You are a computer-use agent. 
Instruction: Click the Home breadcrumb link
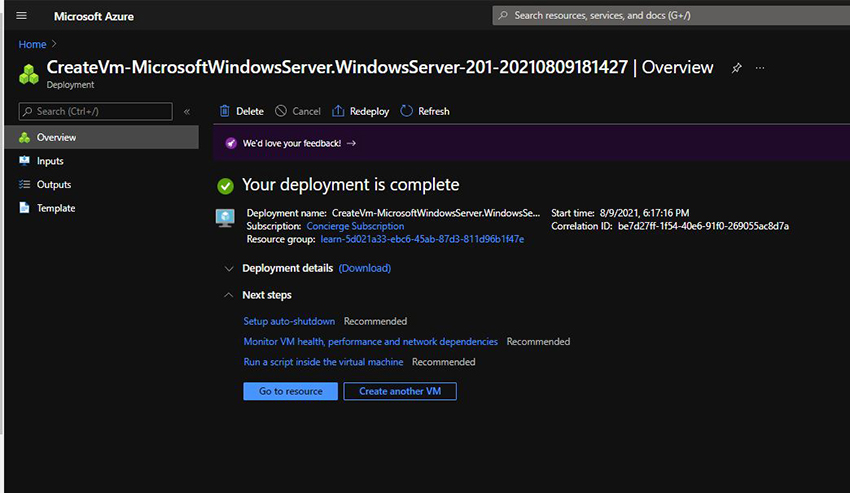[x=32, y=44]
